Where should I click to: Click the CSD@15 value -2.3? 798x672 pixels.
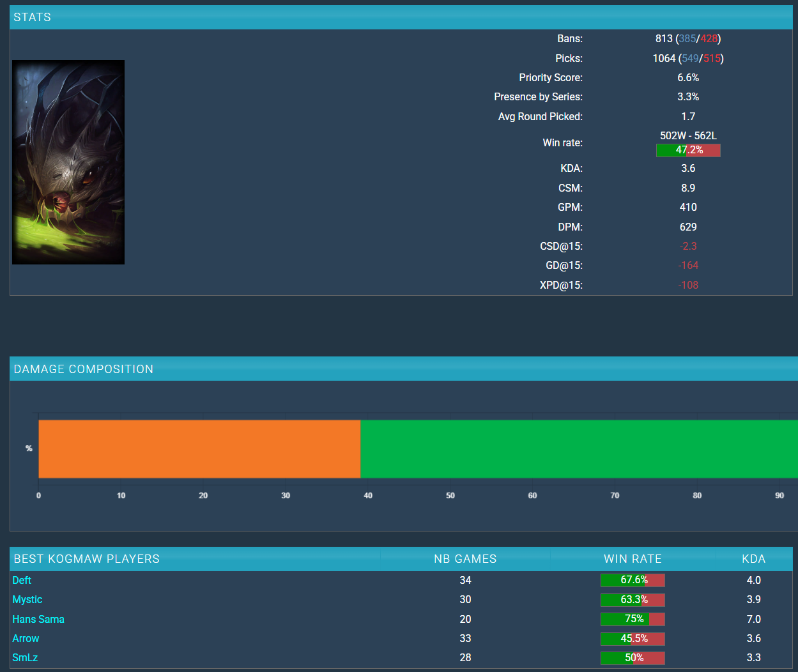[x=688, y=246]
